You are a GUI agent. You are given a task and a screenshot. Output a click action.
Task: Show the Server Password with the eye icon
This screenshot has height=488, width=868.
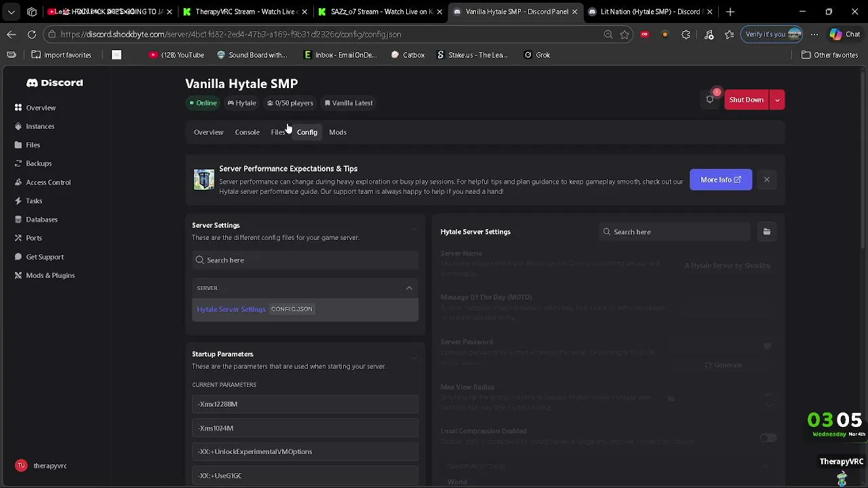tap(768, 346)
